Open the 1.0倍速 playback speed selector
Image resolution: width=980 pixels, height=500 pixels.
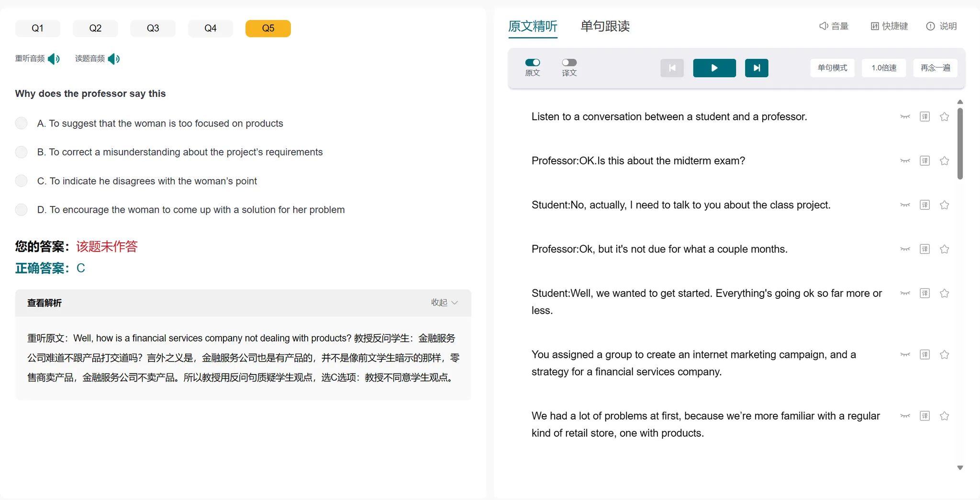(884, 68)
